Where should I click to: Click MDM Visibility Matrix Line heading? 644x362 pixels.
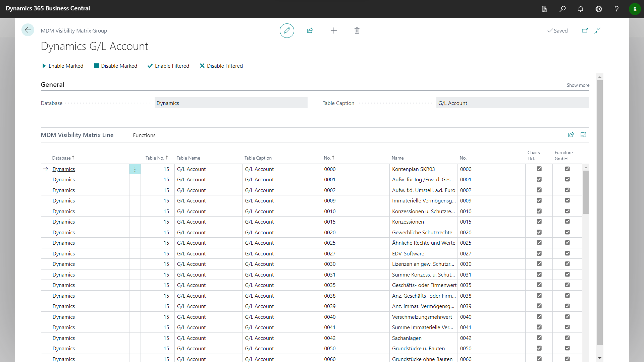point(77,135)
